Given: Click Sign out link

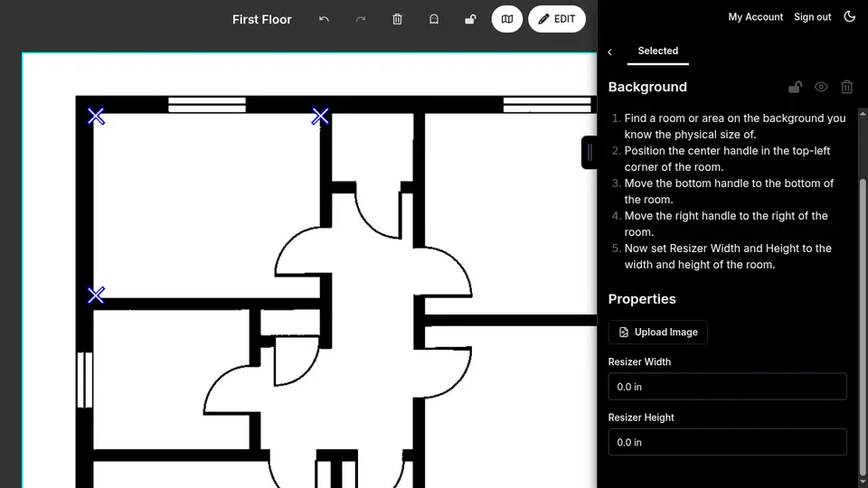Looking at the screenshot, I should tap(812, 16).
